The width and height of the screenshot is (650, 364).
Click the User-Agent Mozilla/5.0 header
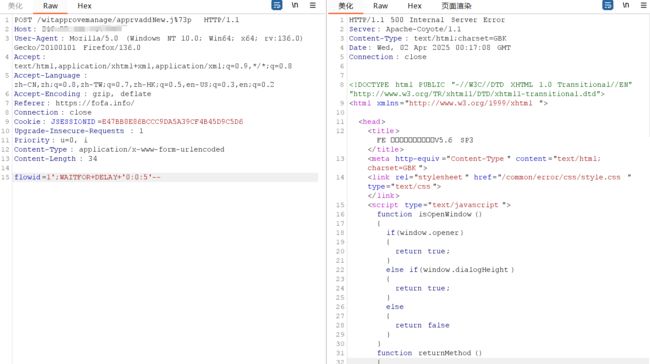[158, 39]
